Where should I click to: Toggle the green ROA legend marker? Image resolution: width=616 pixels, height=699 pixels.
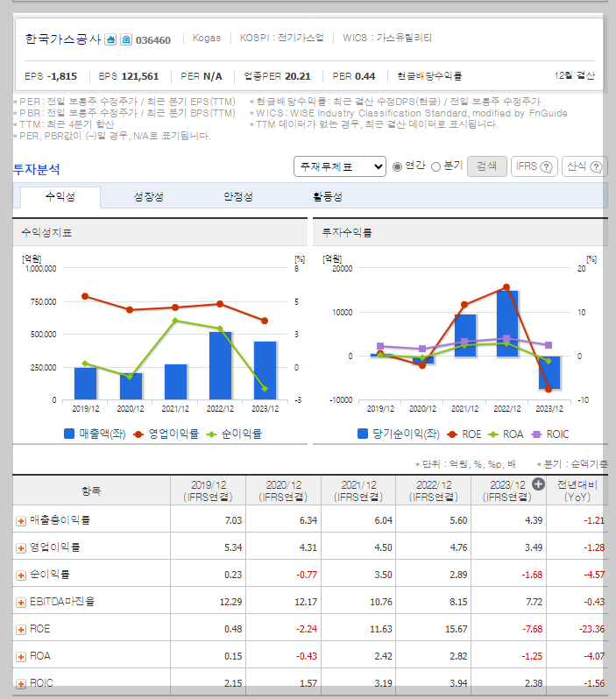tap(493, 434)
